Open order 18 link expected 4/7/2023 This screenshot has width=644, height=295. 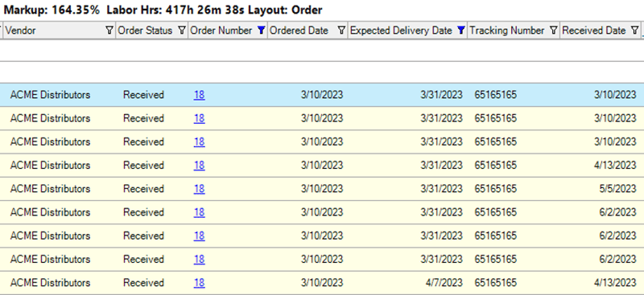(199, 283)
